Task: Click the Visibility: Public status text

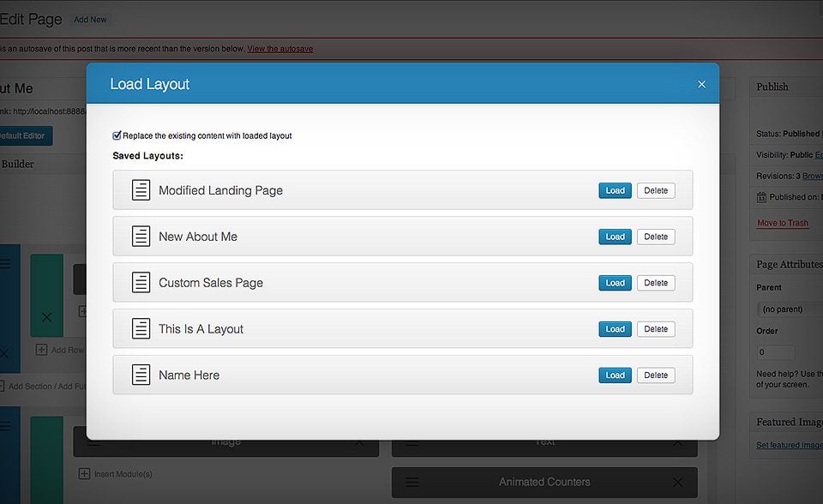Action: 784,155
